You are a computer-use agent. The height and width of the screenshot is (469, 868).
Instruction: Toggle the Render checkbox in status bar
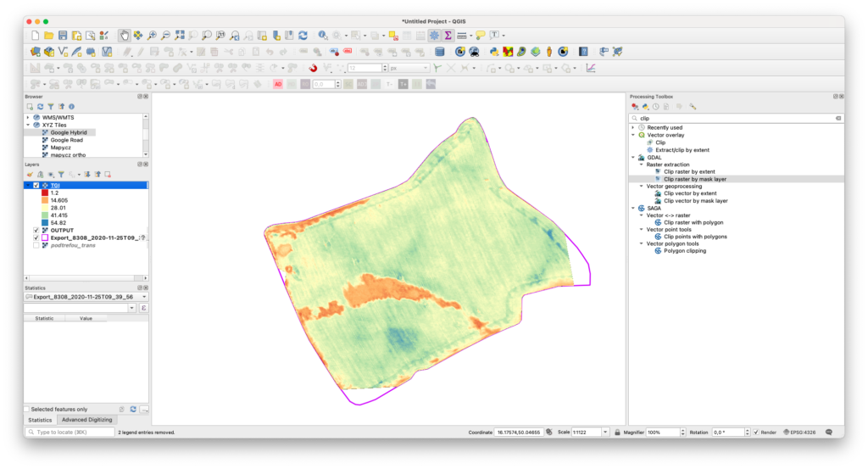[x=754, y=432]
